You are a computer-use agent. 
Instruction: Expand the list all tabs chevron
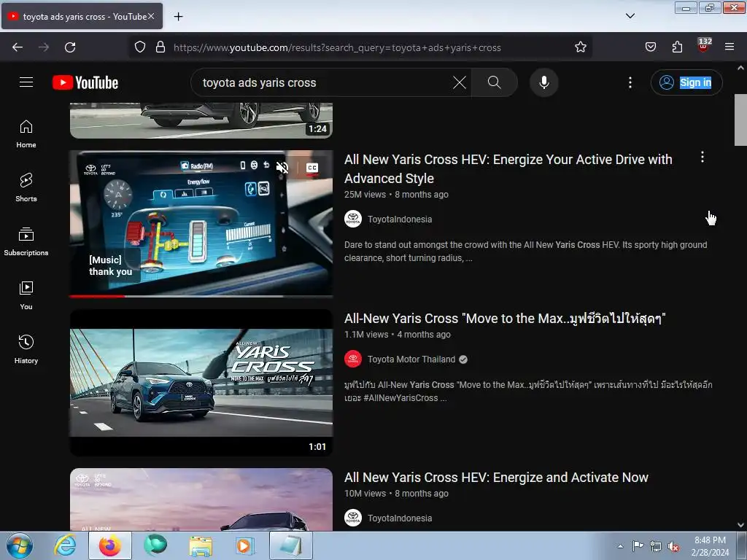pos(630,16)
